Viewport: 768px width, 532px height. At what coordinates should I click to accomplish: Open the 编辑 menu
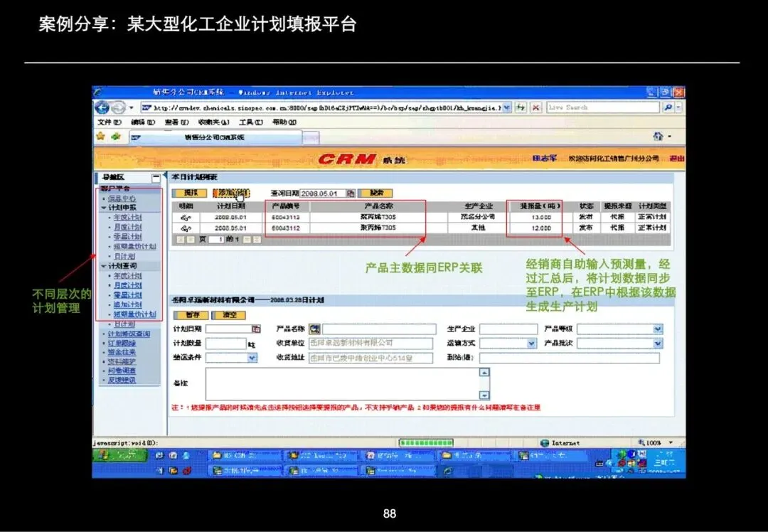(143, 122)
